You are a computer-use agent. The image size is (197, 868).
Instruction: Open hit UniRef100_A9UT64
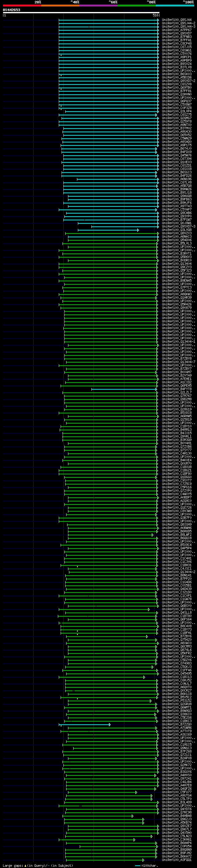[x=176, y=796]
